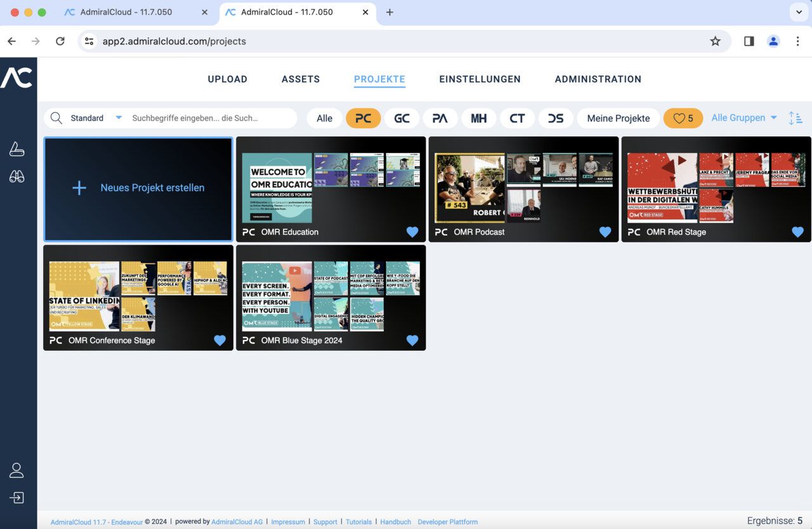Unfavorite the OMR Podcast project
Viewport: 812px width, 529px height.
[x=605, y=232]
